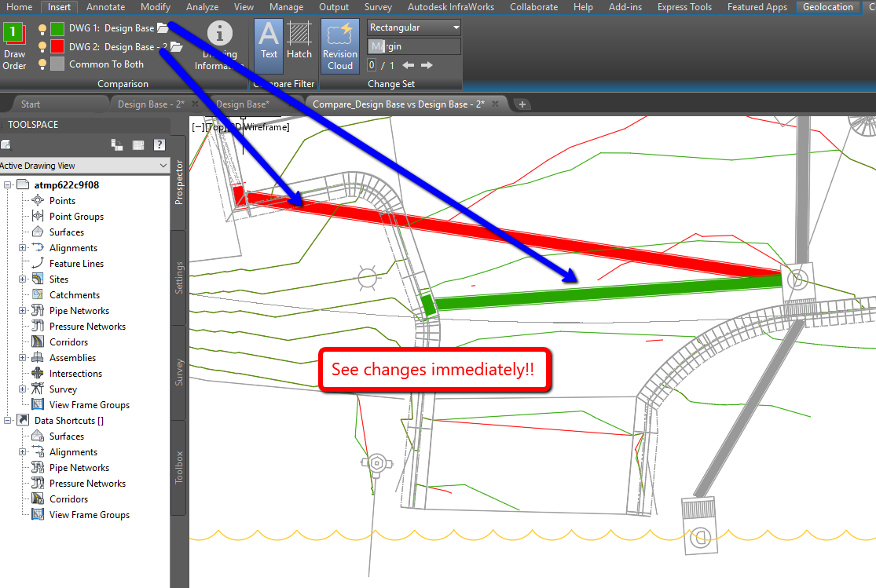Select Pressure Networks icon under atmp622c9f08
The image size is (876, 588).
pyautogui.click(x=38, y=326)
